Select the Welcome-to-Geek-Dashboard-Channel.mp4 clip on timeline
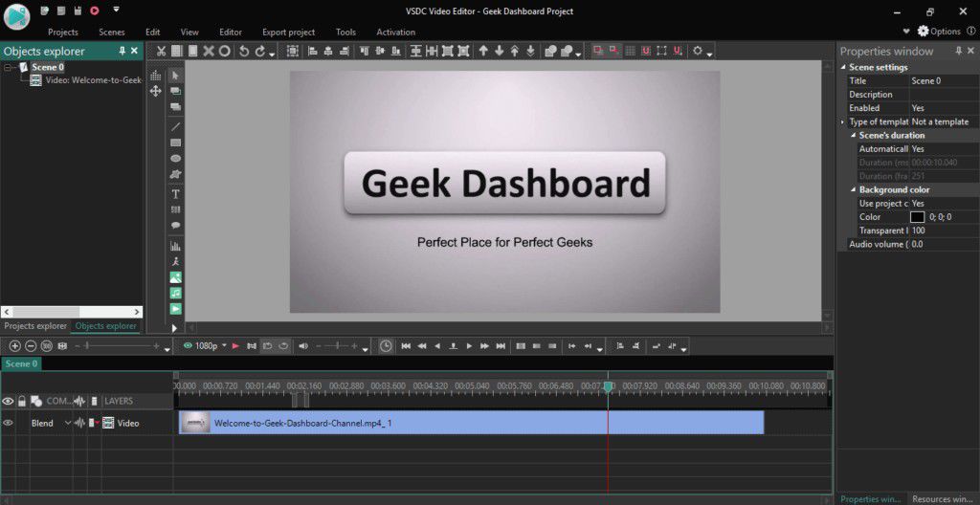The width and height of the screenshot is (980, 505). (x=471, y=423)
